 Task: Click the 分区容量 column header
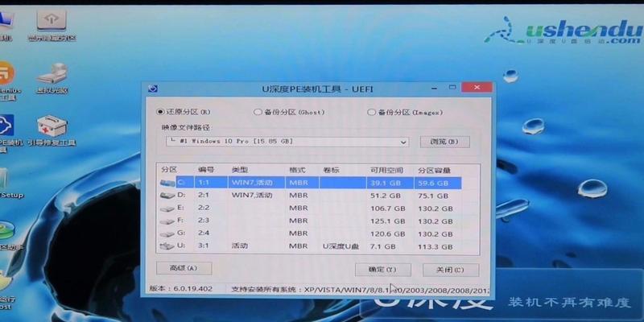point(435,170)
